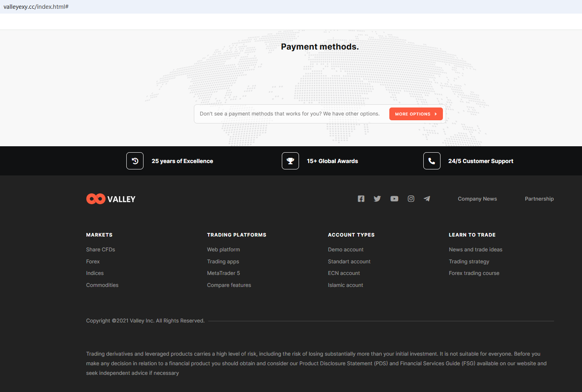Click the browser address bar URL
This screenshot has height=392, width=582.
coord(36,7)
